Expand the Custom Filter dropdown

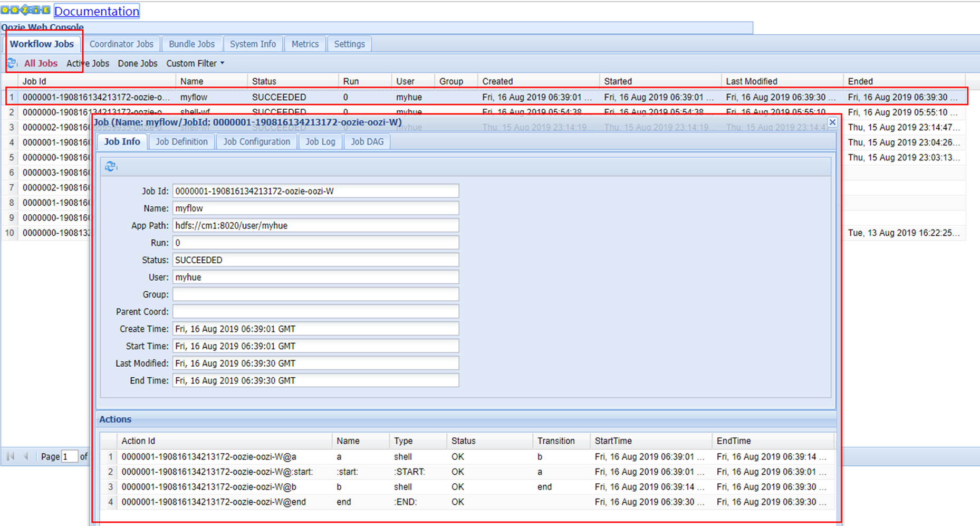point(195,63)
